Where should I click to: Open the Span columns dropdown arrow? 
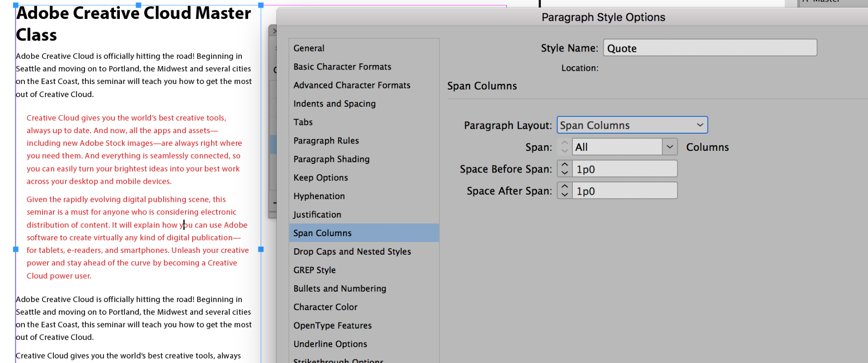tap(670, 147)
